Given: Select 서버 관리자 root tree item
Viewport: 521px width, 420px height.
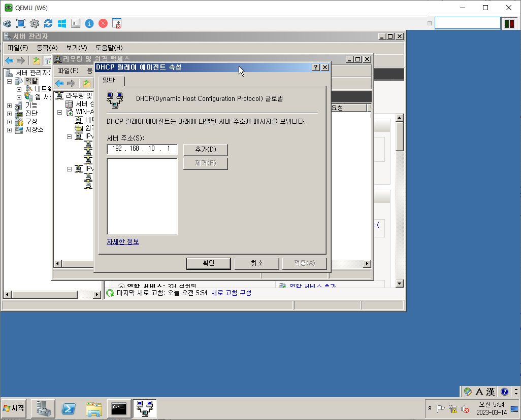Looking at the screenshot, I should tap(33, 73).
